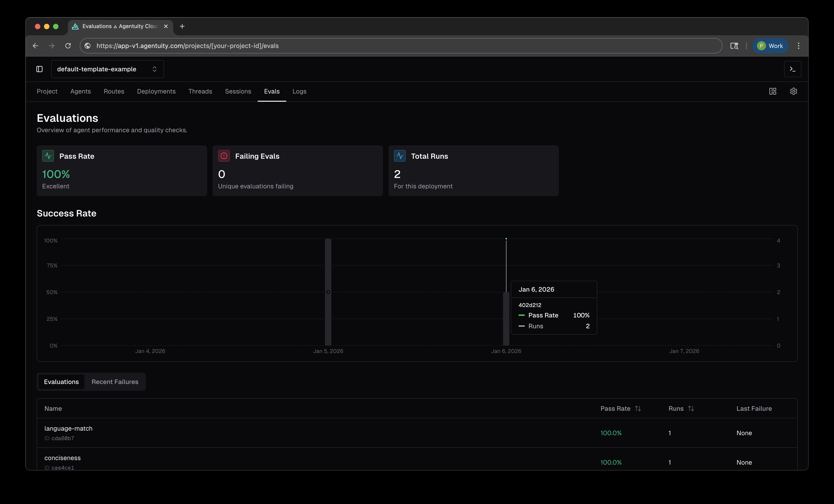Click the Jan 6 data point on chart
The width and height of the screenshot is (834, 504).
506,239
